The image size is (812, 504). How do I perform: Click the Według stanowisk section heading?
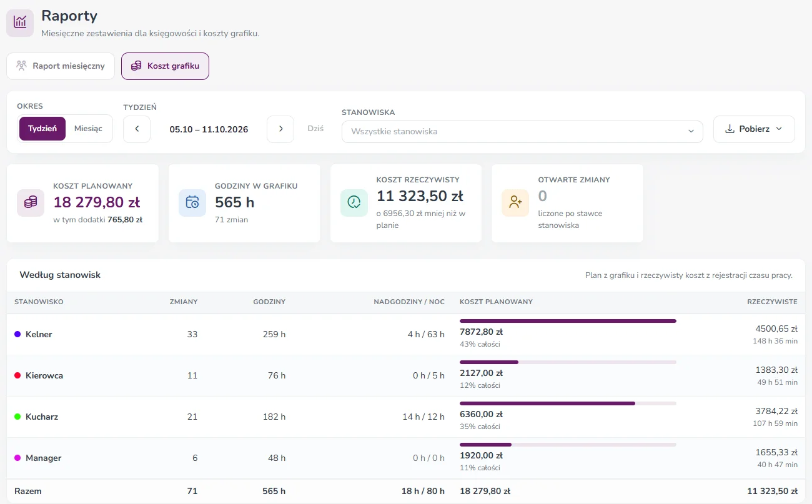[x=60, y=275]
